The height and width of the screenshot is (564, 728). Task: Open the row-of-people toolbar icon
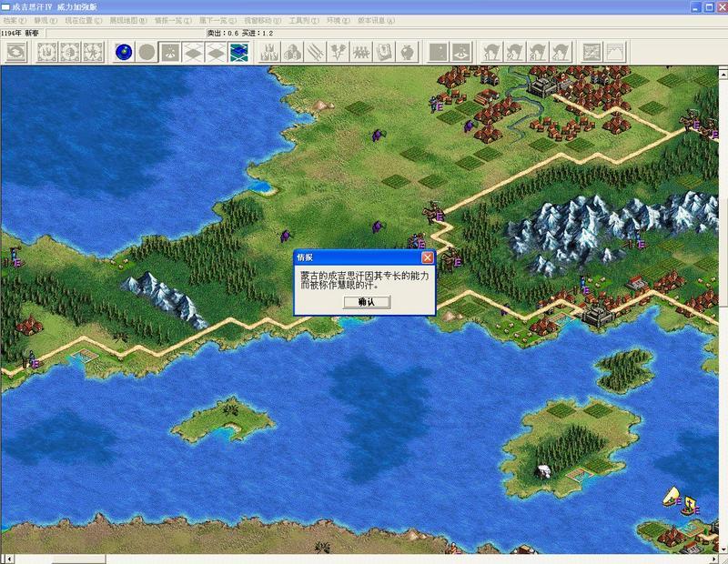(x=361, y=52)
